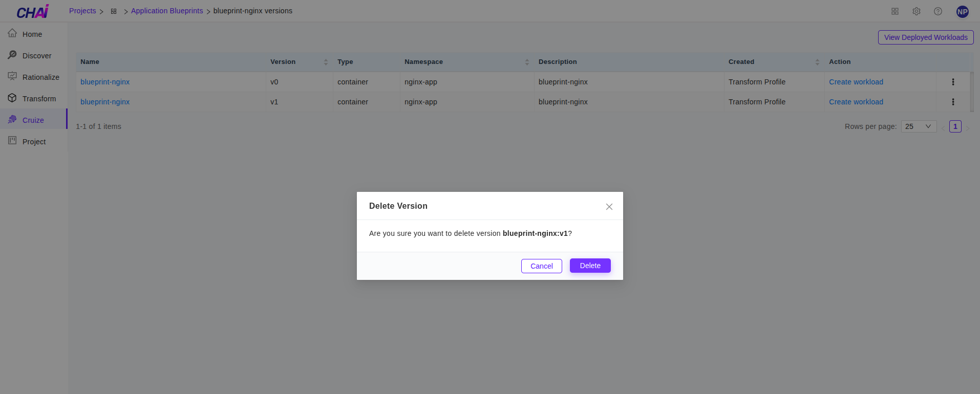Open the help question mark icon
The height and width of the screenshot is (394, 980).
coord(938,11)
